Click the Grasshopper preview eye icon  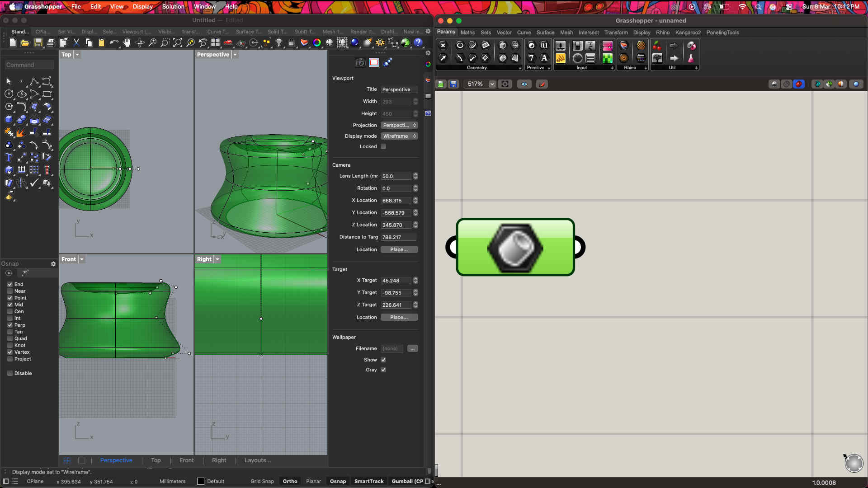tap(524, 84)
